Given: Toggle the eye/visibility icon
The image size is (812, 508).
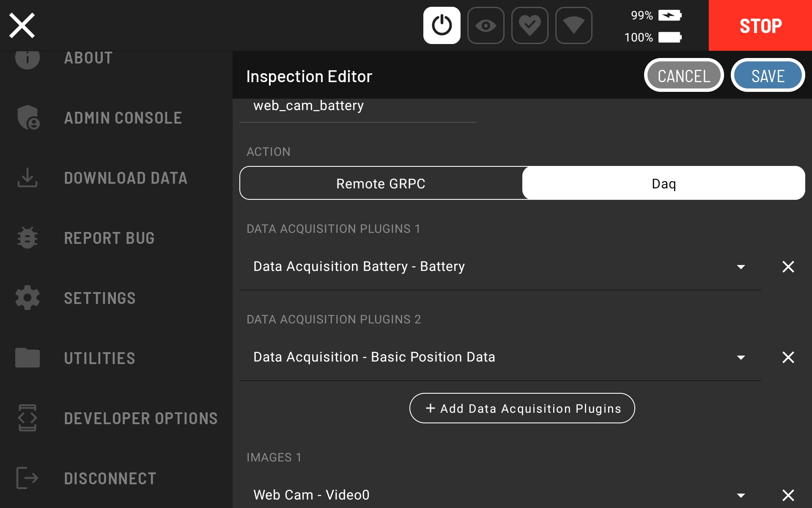Looking at the screenshot, I should [485, 25].
